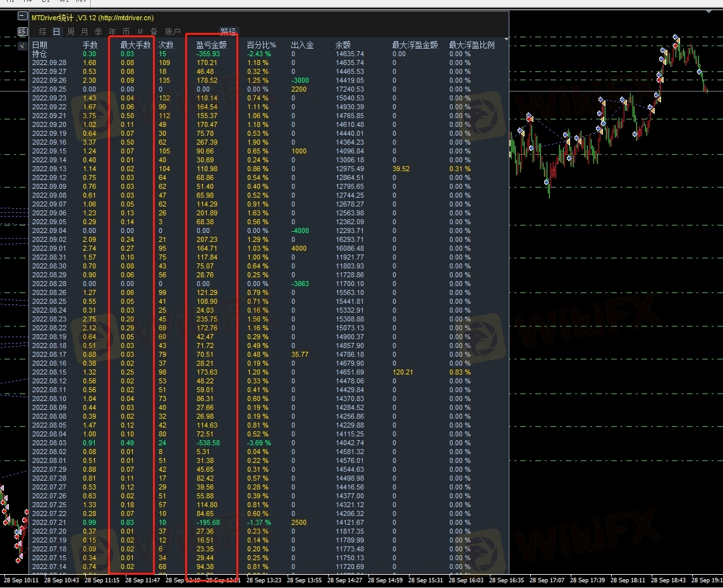This screenshot has height=588, width=723.
Task: Select the 日 daily statistics tab
Action: (56, 32)
